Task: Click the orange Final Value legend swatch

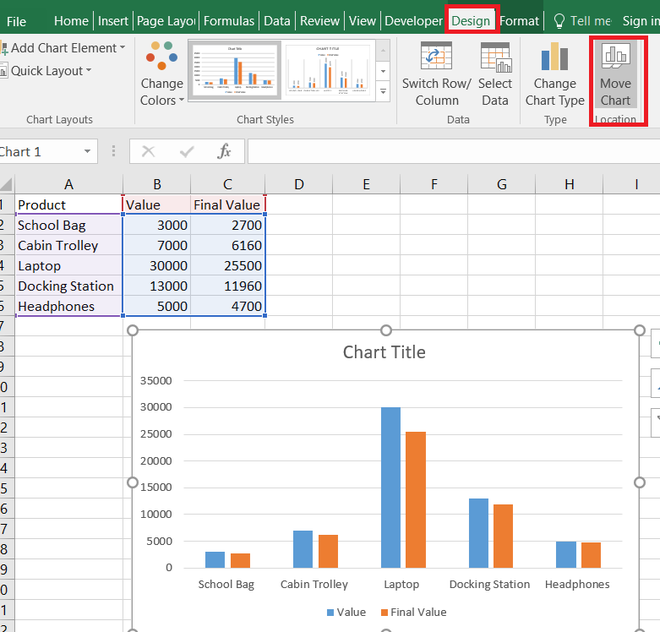Action: click(x=384, y=612)
